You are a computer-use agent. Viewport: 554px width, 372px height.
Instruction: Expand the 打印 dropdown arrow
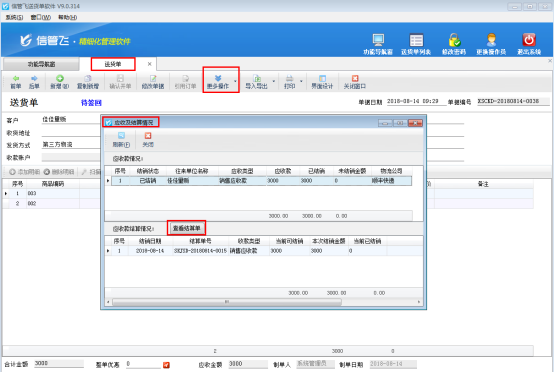click(x=301, y=81)
